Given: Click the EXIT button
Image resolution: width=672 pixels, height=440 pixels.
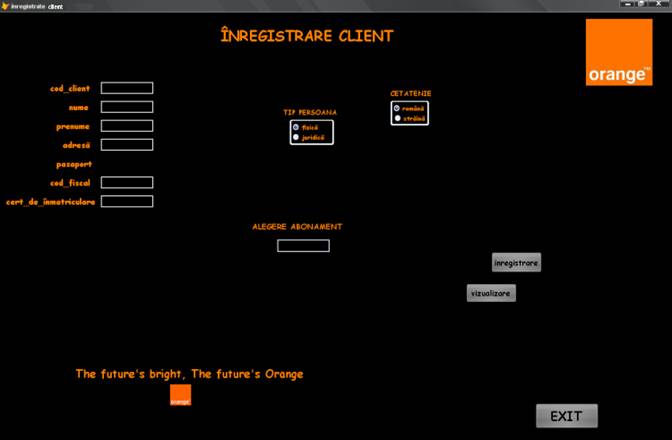Looking at the screenshot, I should tap(566, 416).
